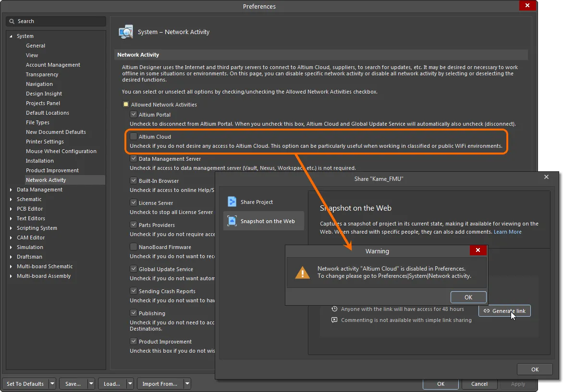Expand the Text Editors tree node
The image size is (563, 392).
pos(11,218)
